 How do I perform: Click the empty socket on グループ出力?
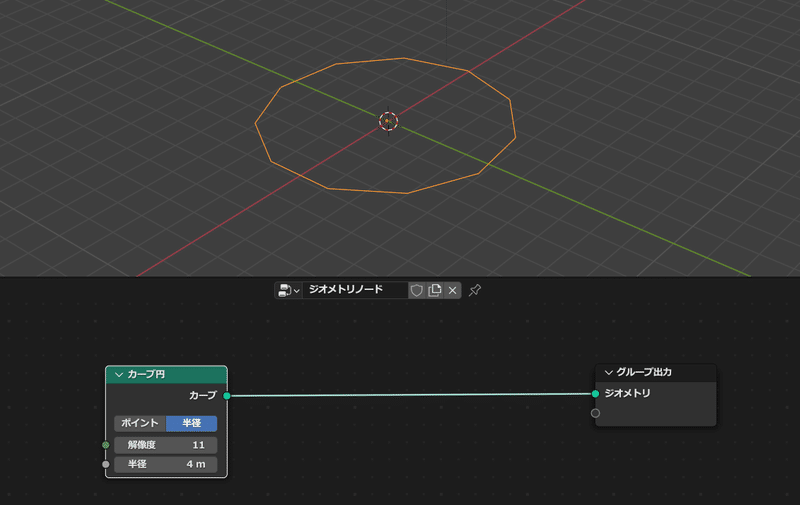tap(595, 413)
